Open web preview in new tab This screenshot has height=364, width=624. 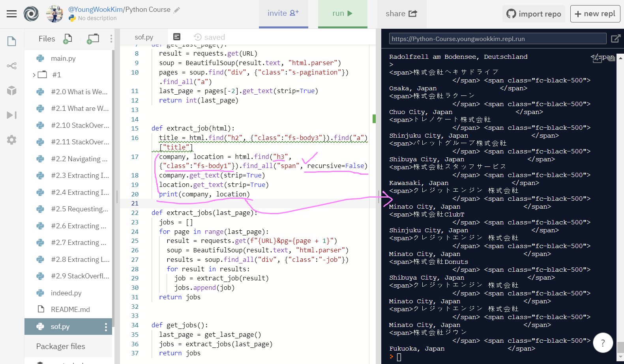[x=615, y=38]
